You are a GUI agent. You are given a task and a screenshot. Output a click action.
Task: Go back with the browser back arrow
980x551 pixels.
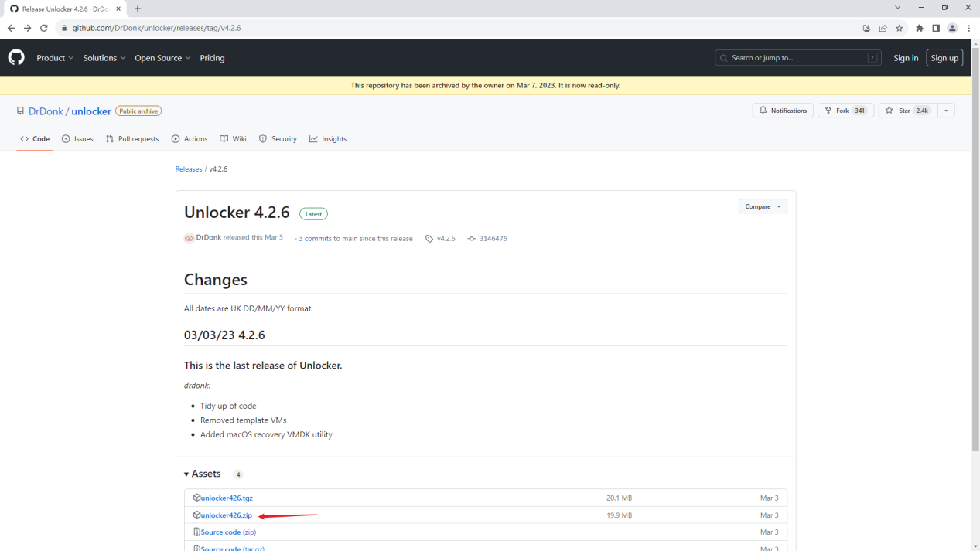coord(11,28)
